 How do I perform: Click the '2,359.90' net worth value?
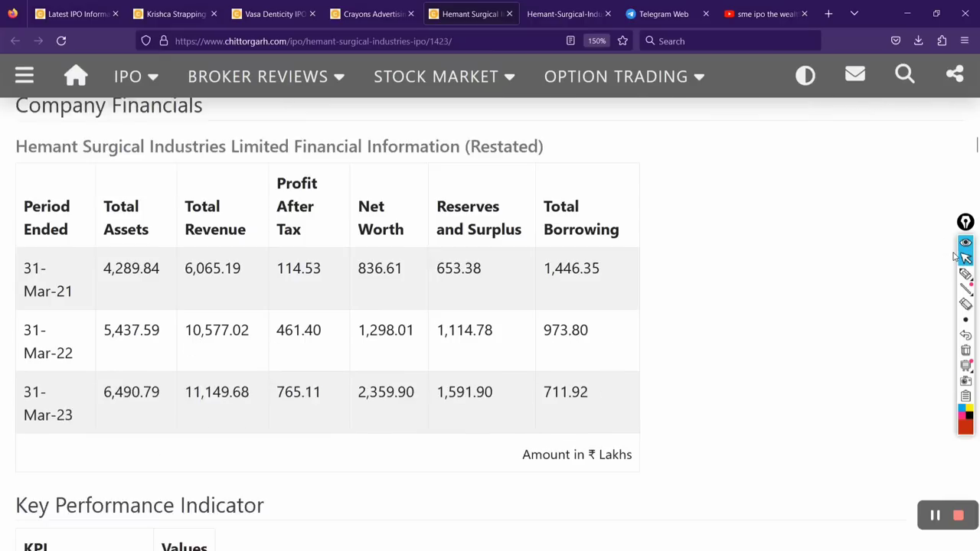(386, 392)
